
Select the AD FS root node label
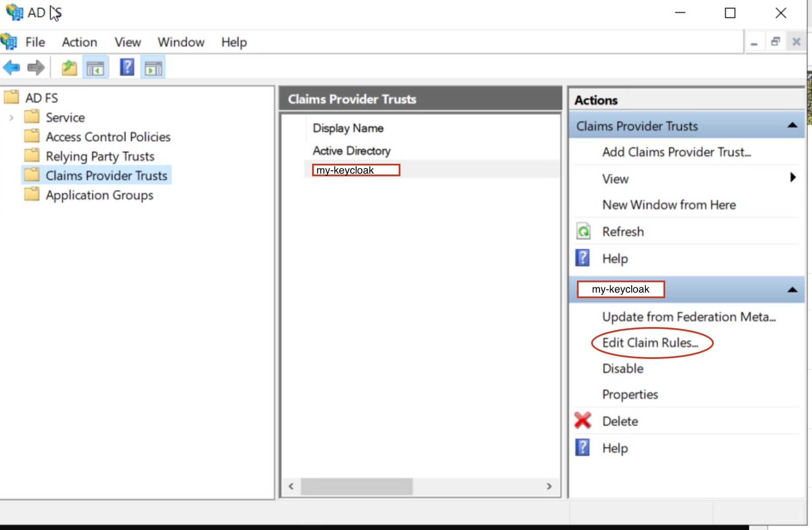pos(41,98)
